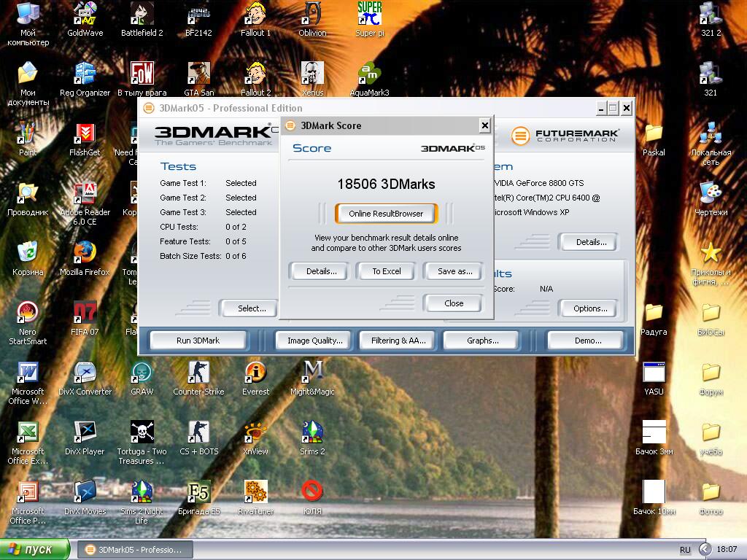Open Filtering & AA settings
The image size is (747, 560).
click(398, 341)
